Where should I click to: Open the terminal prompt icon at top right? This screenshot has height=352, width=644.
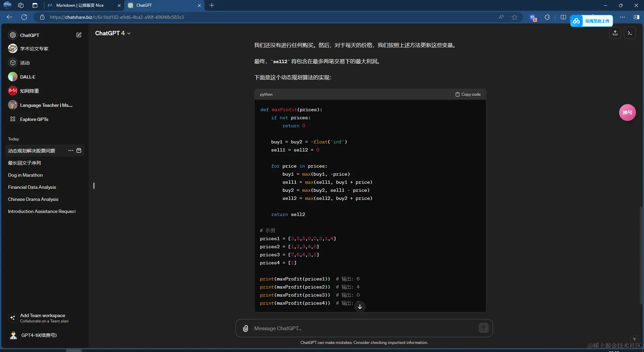pos(630,33)
